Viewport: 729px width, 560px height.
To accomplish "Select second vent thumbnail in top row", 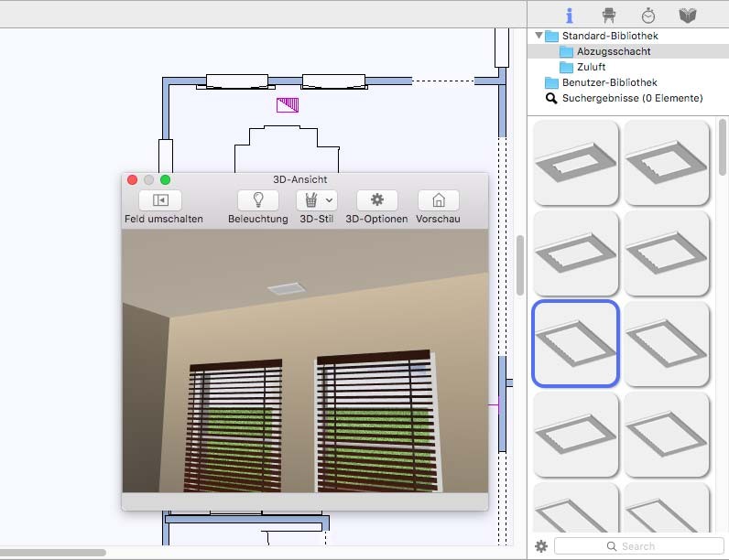I will tap(667, 163).
